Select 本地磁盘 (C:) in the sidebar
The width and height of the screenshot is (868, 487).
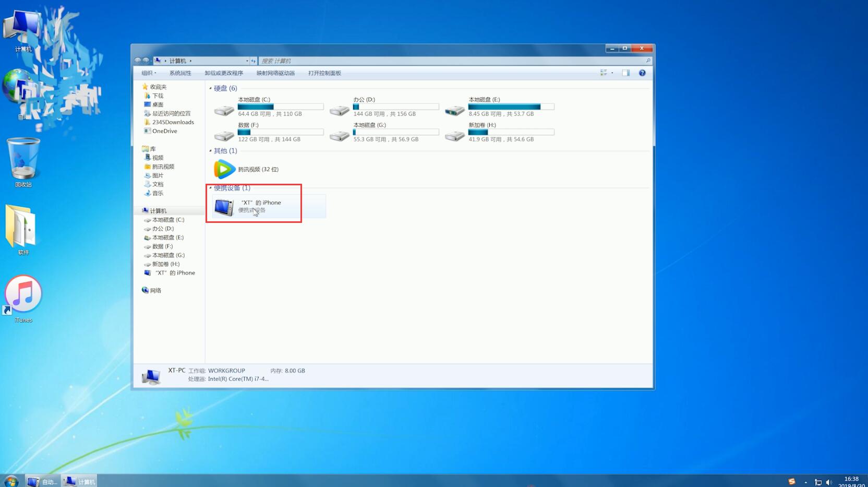tap(168, 220)
